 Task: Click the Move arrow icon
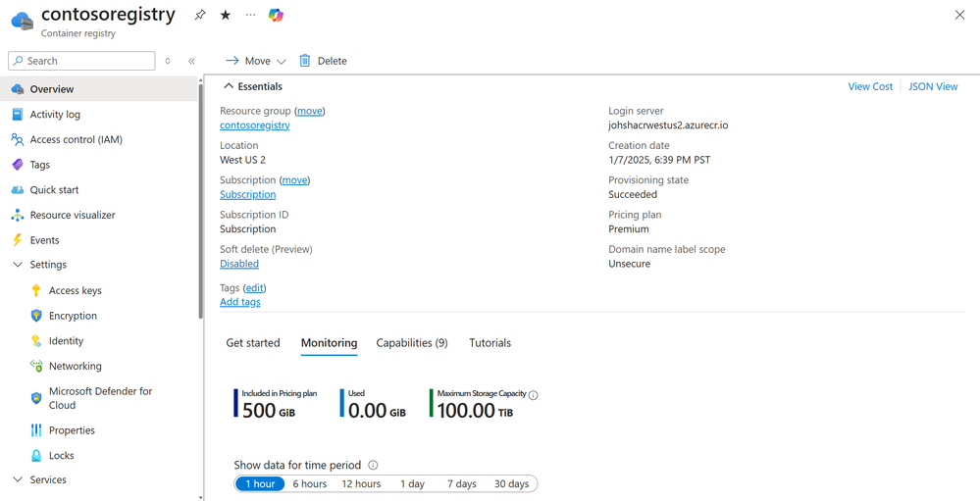232,61
